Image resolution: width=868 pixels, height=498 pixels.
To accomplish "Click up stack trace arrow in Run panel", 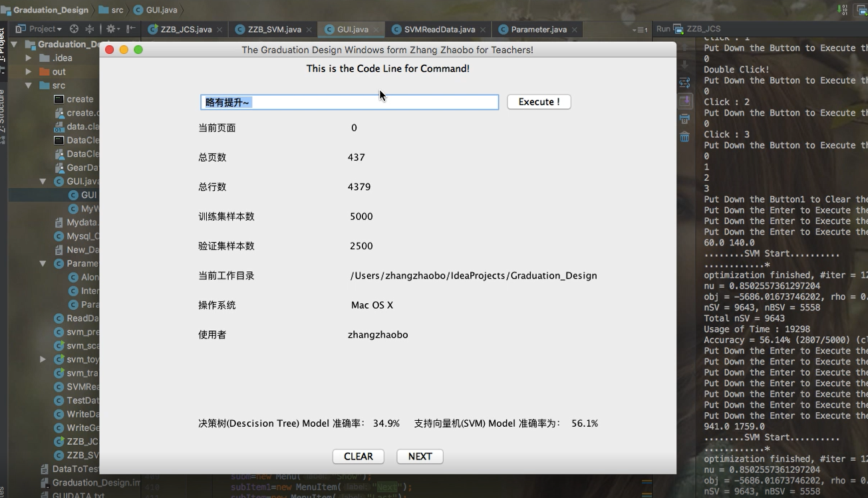I will pos(684,47).
